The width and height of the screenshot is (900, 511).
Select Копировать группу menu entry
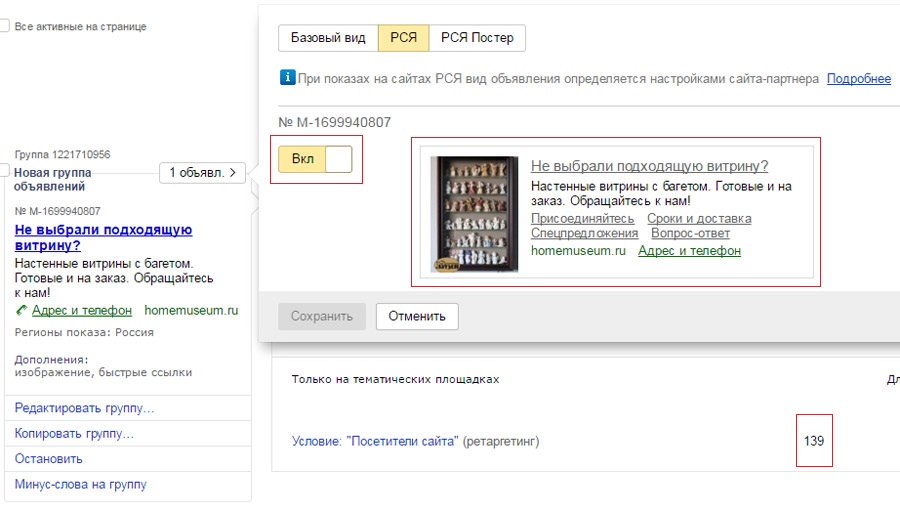(74, 433)
